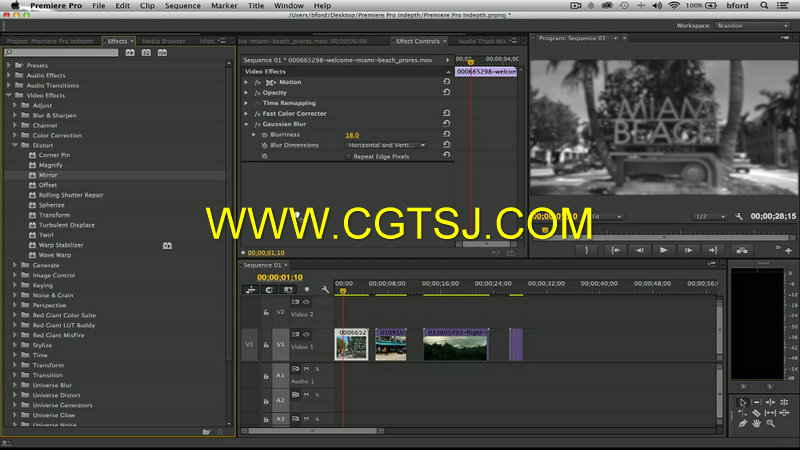Go to In point in Program Monitor
Viewport: 800px width, 450px height.
(615, 250)
